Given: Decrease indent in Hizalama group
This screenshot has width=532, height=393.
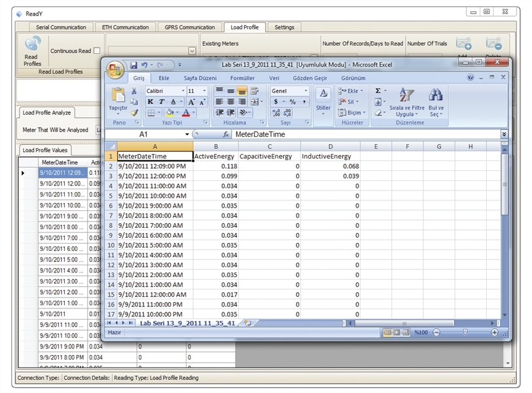Looking at the screenshot, I should (219, 113).
